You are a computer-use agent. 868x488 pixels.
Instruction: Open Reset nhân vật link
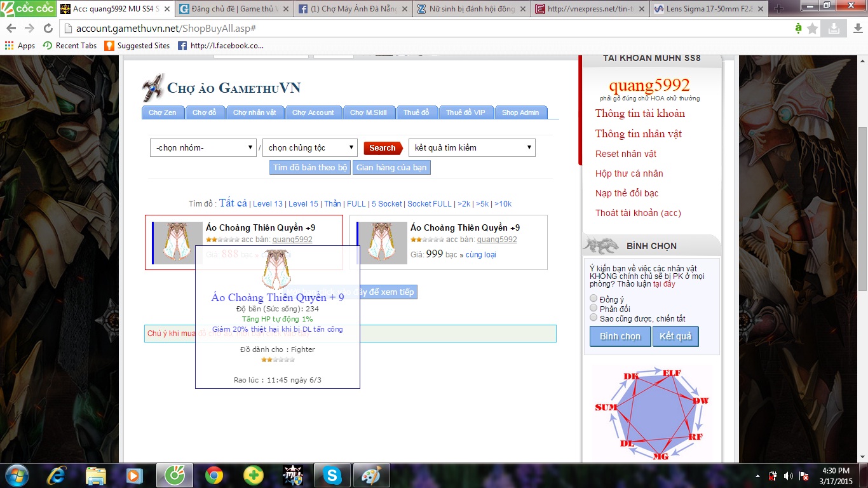tap(626, 154)
